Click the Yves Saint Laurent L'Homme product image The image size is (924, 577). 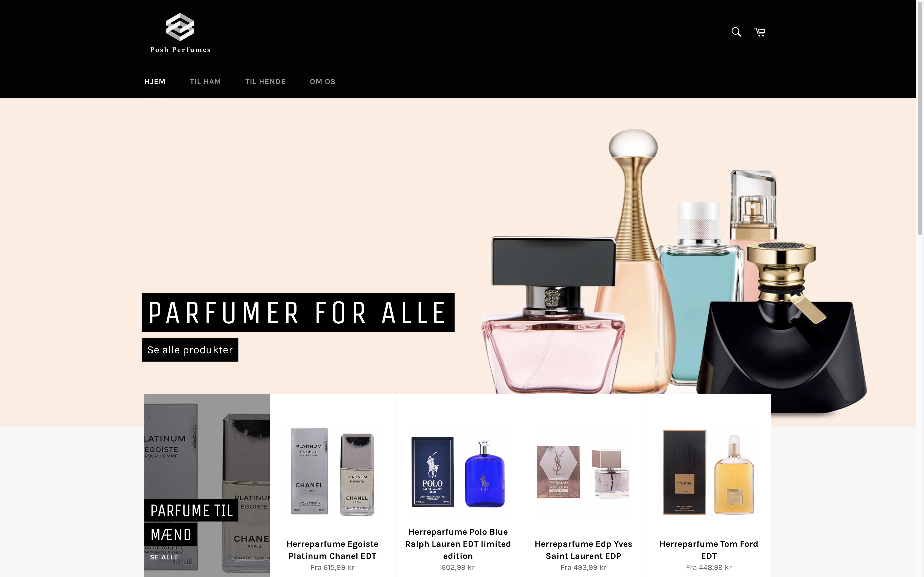583,472
